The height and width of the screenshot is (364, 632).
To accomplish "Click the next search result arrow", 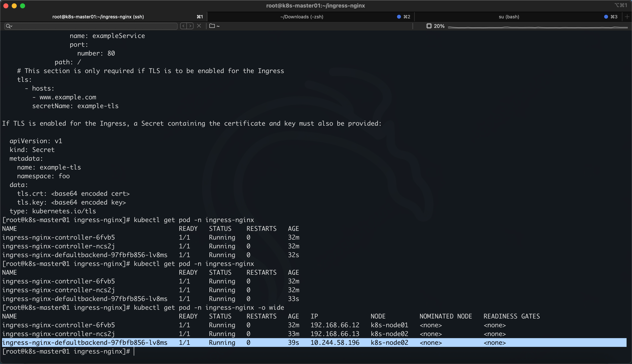I will pyautogui.click(x=190, y=26).
